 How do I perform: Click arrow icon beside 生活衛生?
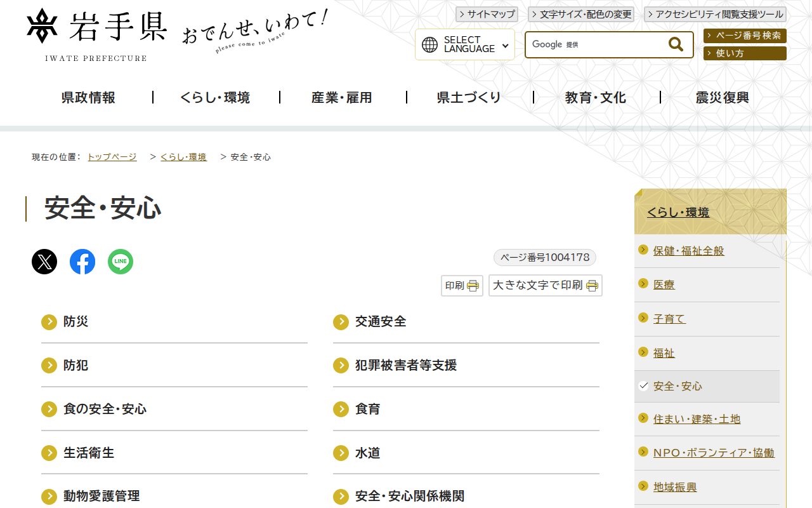tap(49, 453)
